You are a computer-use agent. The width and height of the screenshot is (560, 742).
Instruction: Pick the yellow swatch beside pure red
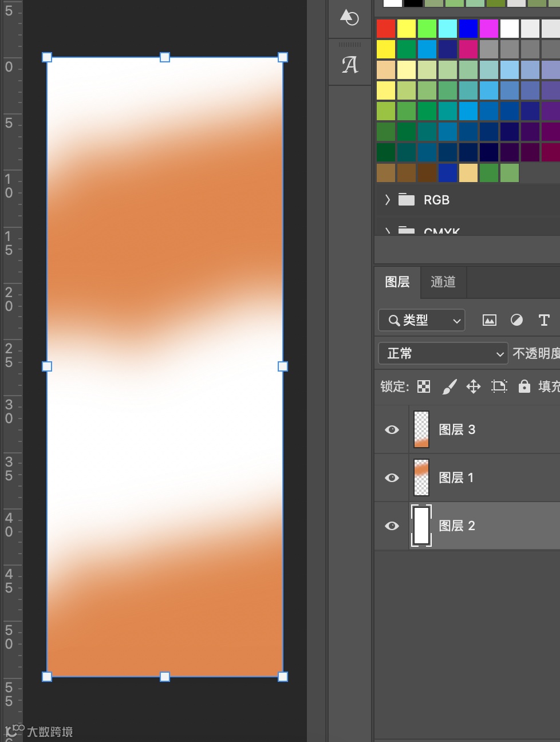407,29
